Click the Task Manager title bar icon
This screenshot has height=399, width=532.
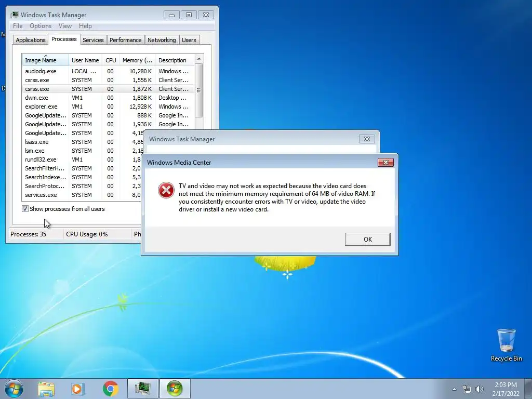tap(14, 15)
